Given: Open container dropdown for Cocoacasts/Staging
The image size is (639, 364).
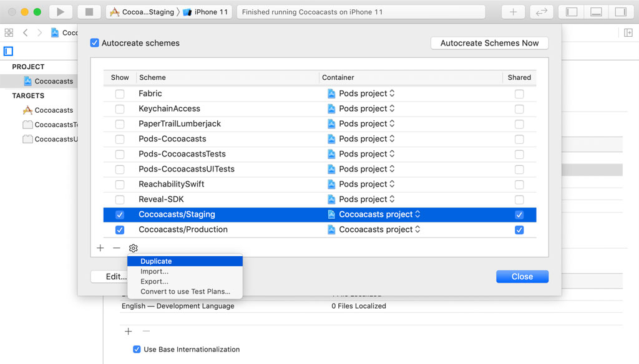Looking at the screenshot, I should [374, 214].
